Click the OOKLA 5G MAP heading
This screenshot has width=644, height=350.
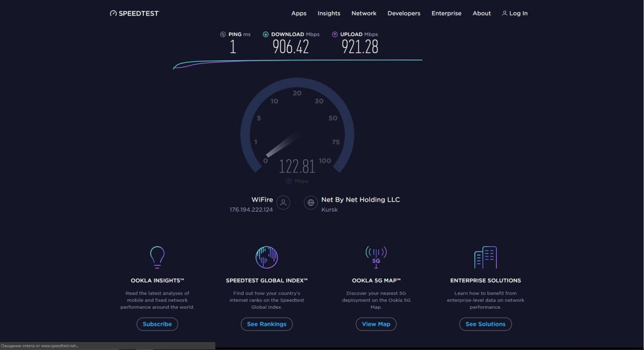click(x=376, y=281)
